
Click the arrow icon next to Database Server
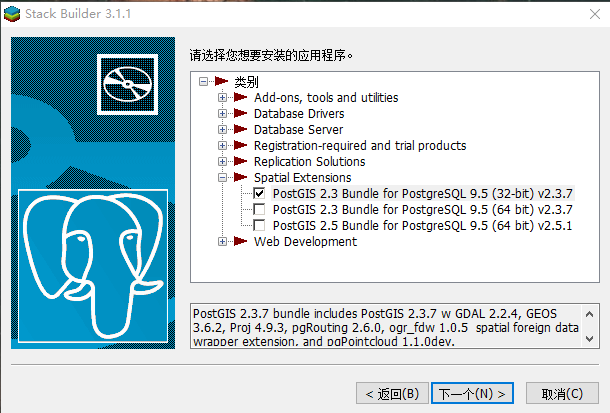(x=241, y=129)
